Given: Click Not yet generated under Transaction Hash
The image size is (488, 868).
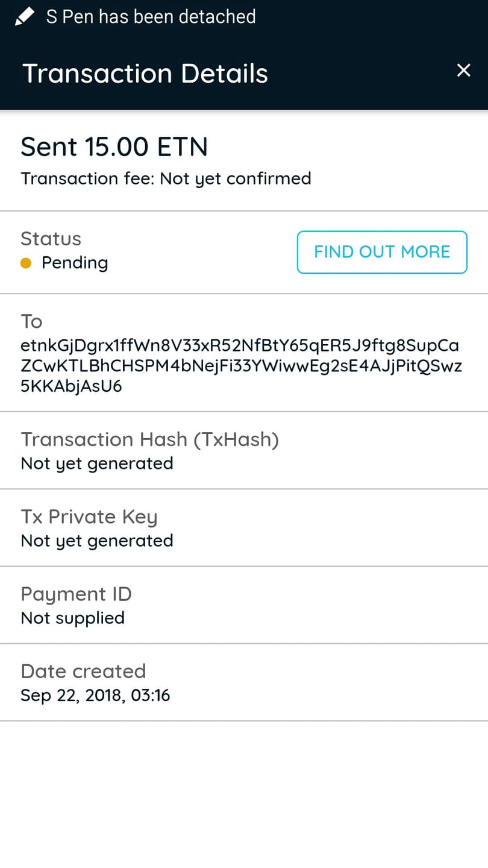Looking at the screenshot, I should (97, 464).
